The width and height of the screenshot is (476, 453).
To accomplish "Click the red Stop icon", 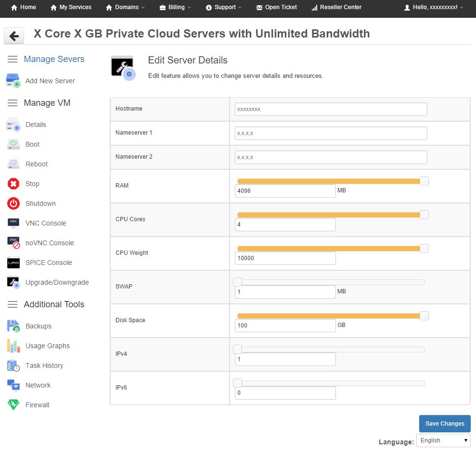I will pyautogui.click(x=13, y=184).
